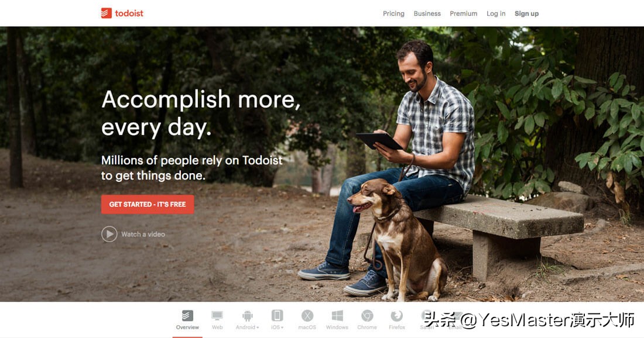This screenshot has height=338, width=644.
Task: Click the Todoist logo icon
Action: (x=107, y=13)
